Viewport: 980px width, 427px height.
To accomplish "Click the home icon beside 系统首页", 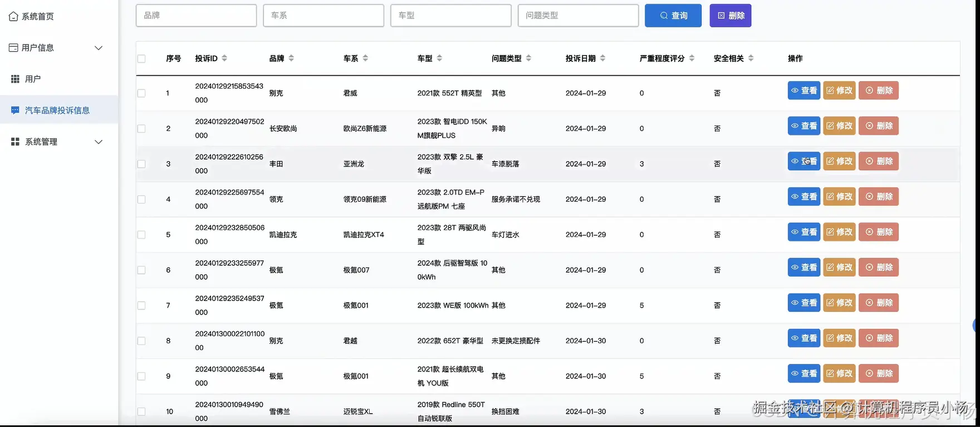I will (13, 17).
